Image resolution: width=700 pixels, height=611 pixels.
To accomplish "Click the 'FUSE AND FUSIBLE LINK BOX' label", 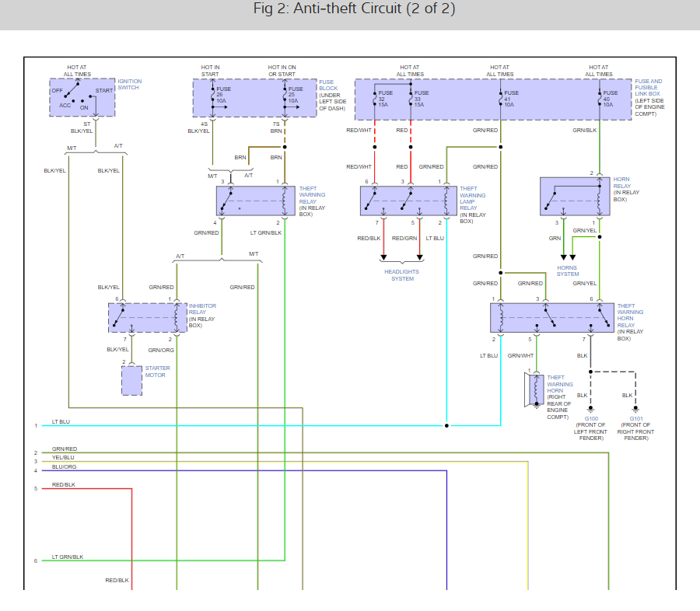I will [649, 98].
